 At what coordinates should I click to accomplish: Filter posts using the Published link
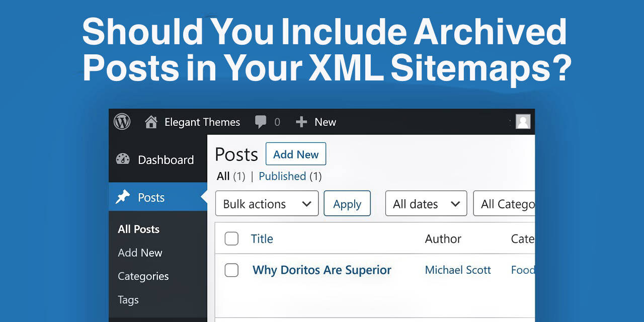tap(283, 176)
